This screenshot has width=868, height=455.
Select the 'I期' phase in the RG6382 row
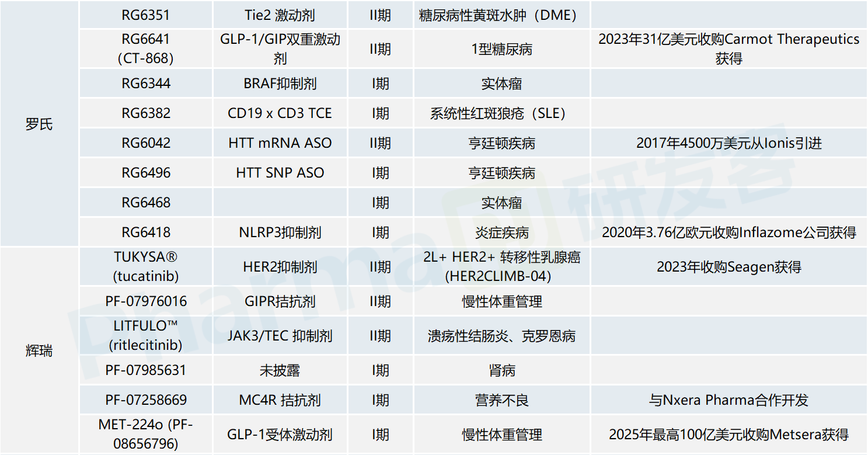tap(381, 113)
